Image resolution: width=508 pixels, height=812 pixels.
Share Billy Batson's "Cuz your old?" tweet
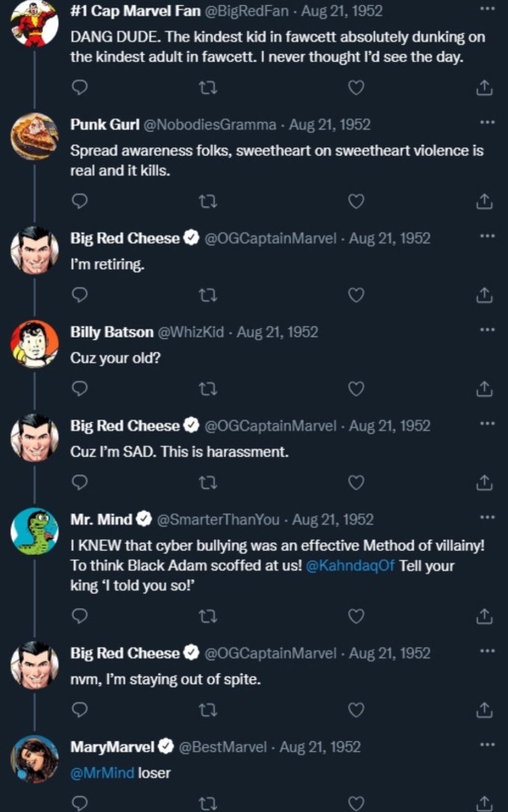coord(484,388)
